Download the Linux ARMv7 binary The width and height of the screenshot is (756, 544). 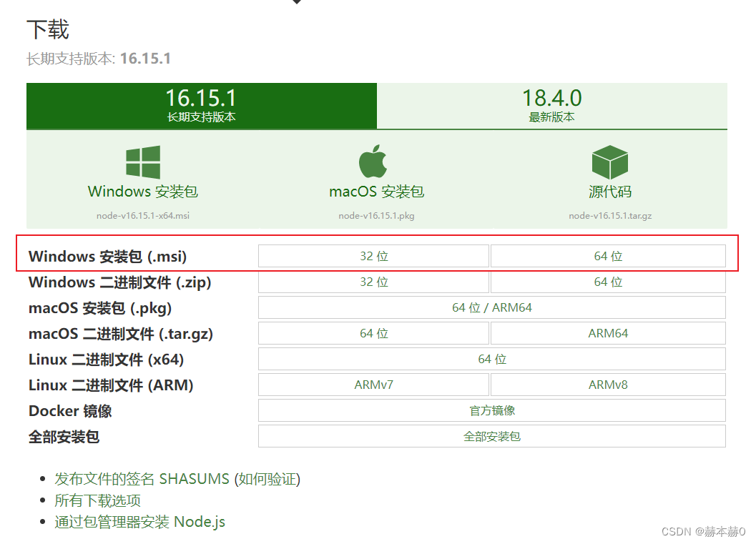coord(373,385)
